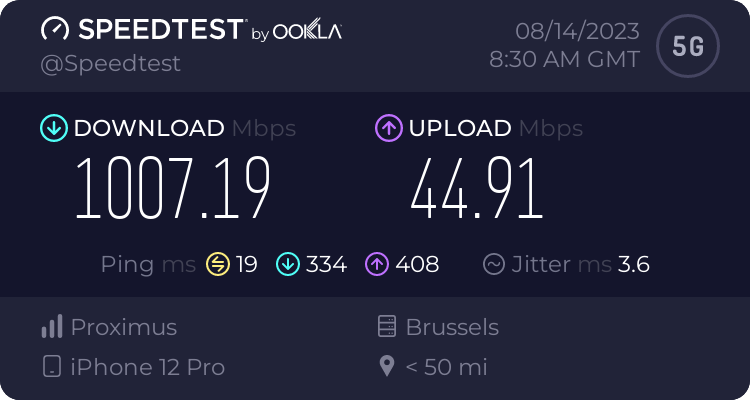This screenshot has width=750, height=400.
Task: Click the purple upload arrow icon
Action: tap(388, 128)
